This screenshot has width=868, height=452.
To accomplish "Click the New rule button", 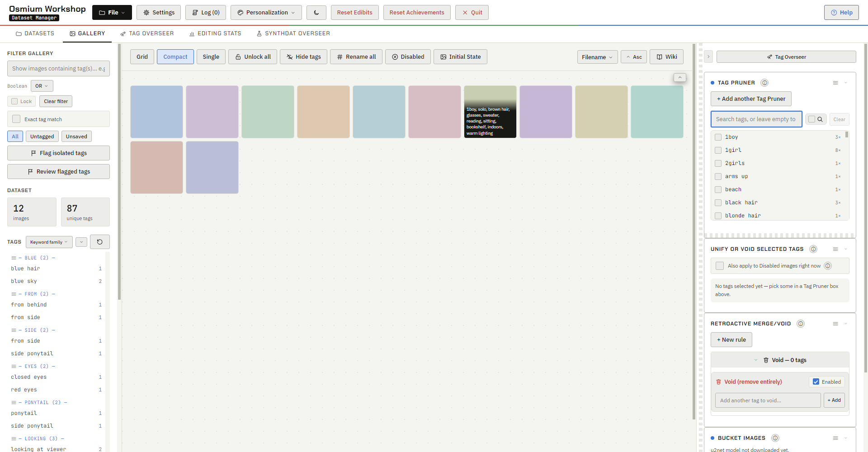I will click(731, 340).
